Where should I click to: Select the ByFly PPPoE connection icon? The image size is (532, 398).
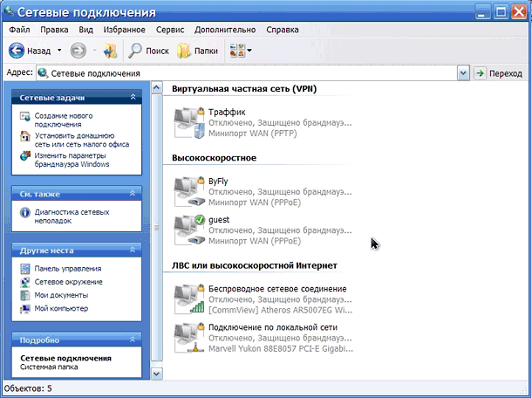(x=189, y=191)
